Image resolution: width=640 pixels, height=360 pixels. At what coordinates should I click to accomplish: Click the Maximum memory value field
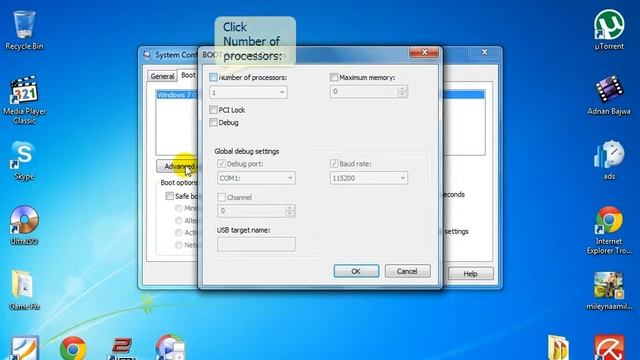364,91
